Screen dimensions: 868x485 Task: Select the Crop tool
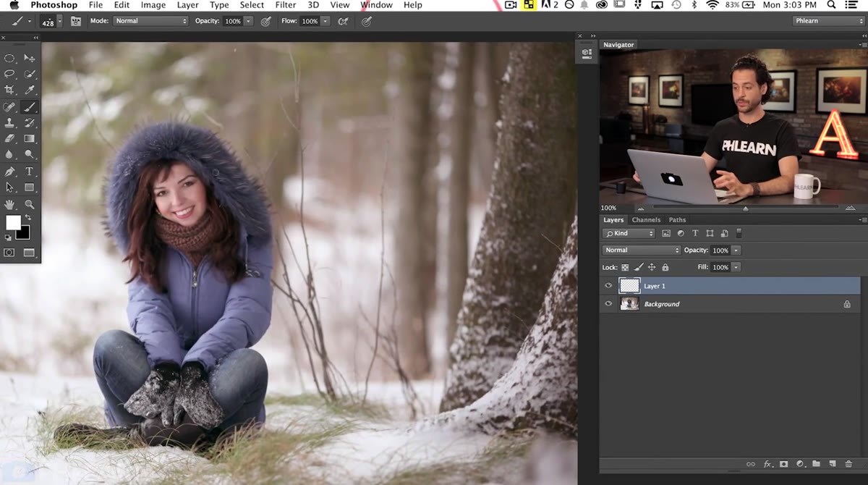[x=10, y=90]
